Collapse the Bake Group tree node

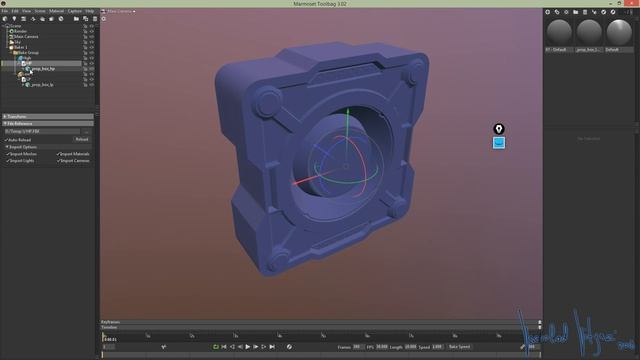point(11,53)
